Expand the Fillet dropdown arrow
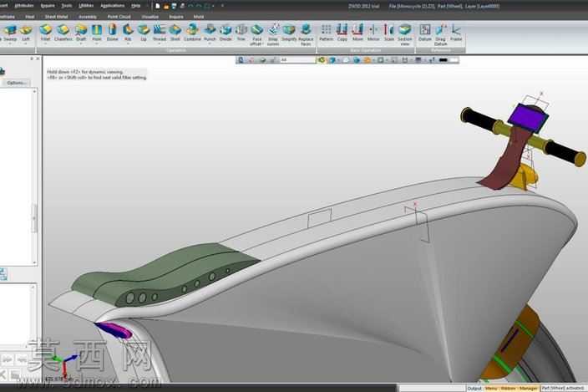 (45, 44)
